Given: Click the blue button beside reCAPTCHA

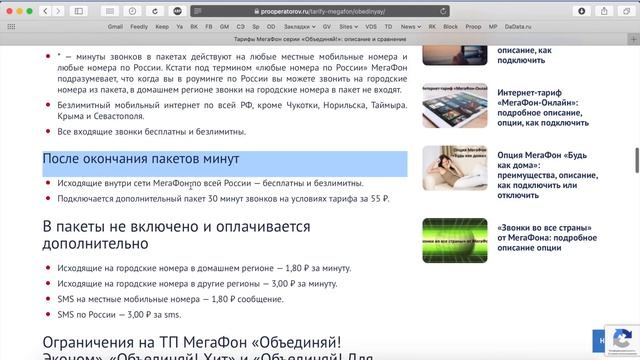Looking at the screenshot, I should coord(599,340).
